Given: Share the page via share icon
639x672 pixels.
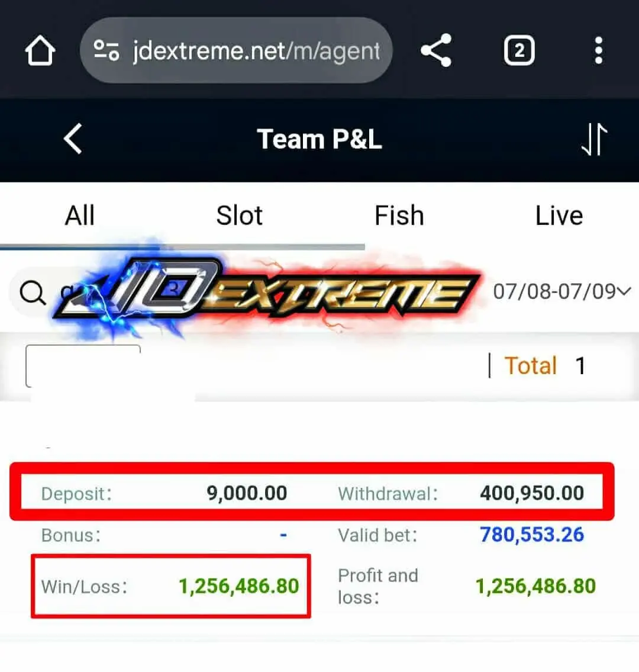Looking at the screenshot, I should click(x=437, y=50).
